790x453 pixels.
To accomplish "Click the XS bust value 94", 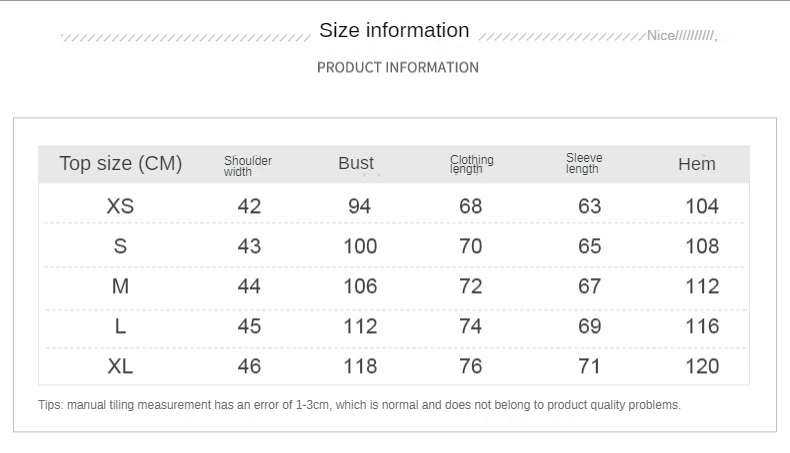I will (x=359, y=206).
